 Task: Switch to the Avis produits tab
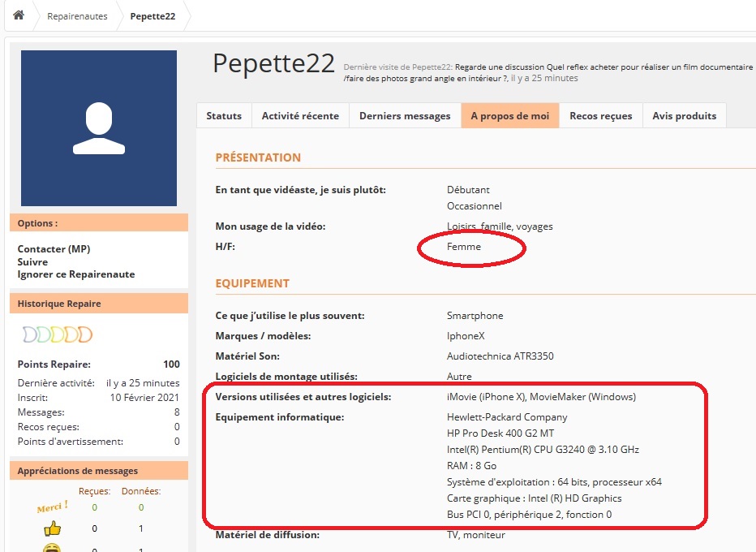tap(684, 116)
